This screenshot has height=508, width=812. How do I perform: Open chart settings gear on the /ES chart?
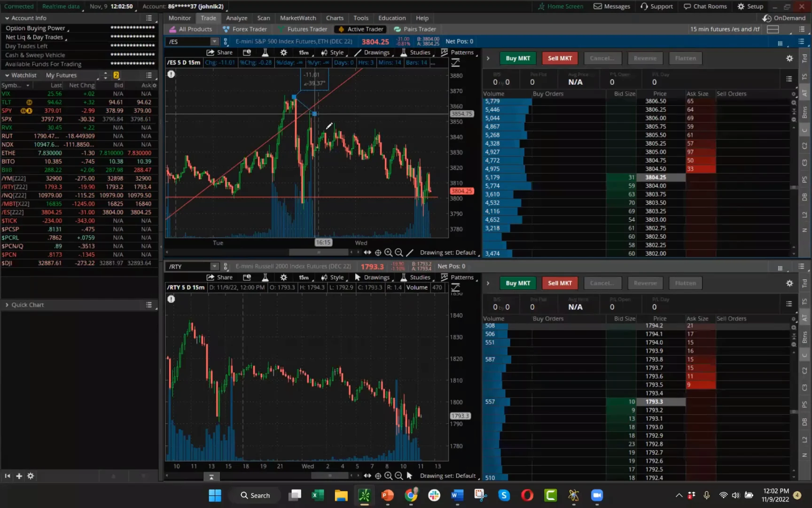pos(283,52)
